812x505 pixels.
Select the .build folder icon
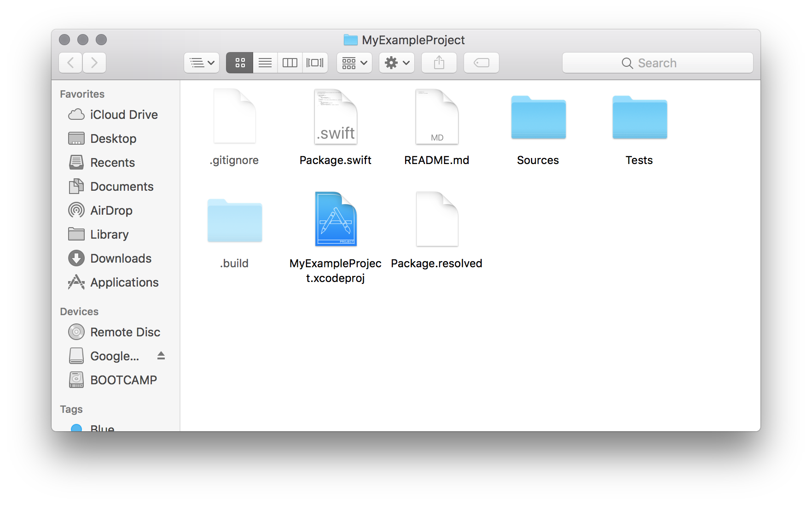[234, 220]
